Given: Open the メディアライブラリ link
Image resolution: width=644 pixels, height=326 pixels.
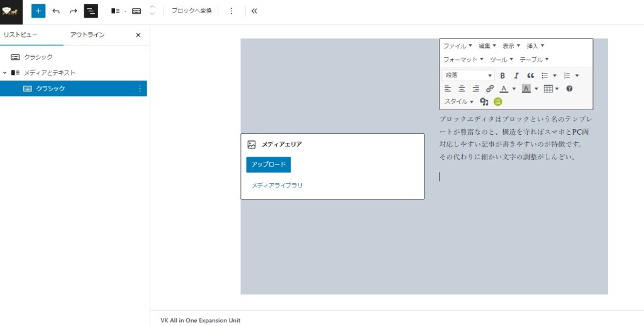Looking at the screenshot, I should click(x=277, y=186).
